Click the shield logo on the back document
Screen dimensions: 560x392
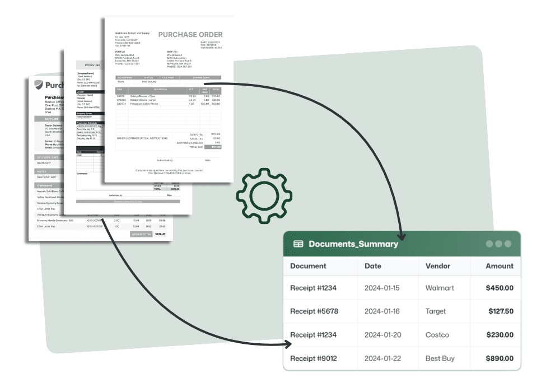click(39, 85)
